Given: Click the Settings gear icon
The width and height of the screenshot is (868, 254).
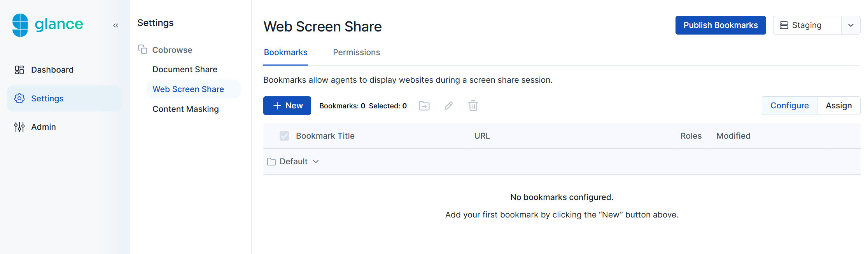Looking at the screenshot, I should click(x=19, y=99).
